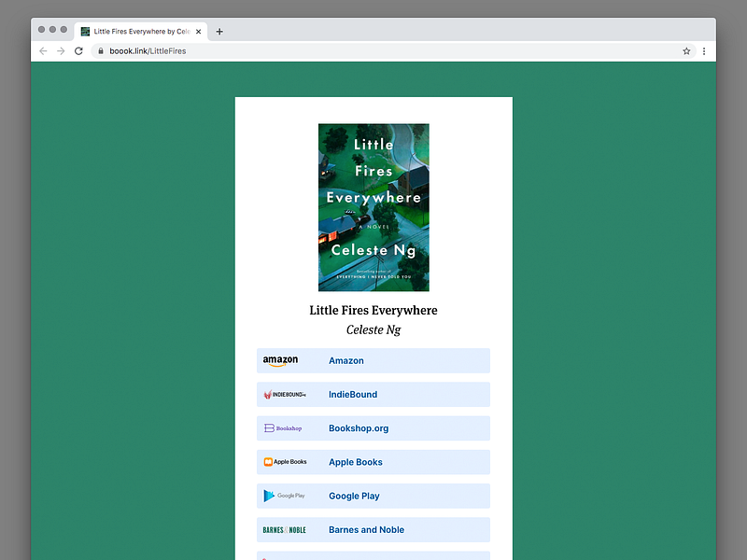Open the Apple Books store link
Image resolution: width=747 pixels, height=560 pixels.
373,462
